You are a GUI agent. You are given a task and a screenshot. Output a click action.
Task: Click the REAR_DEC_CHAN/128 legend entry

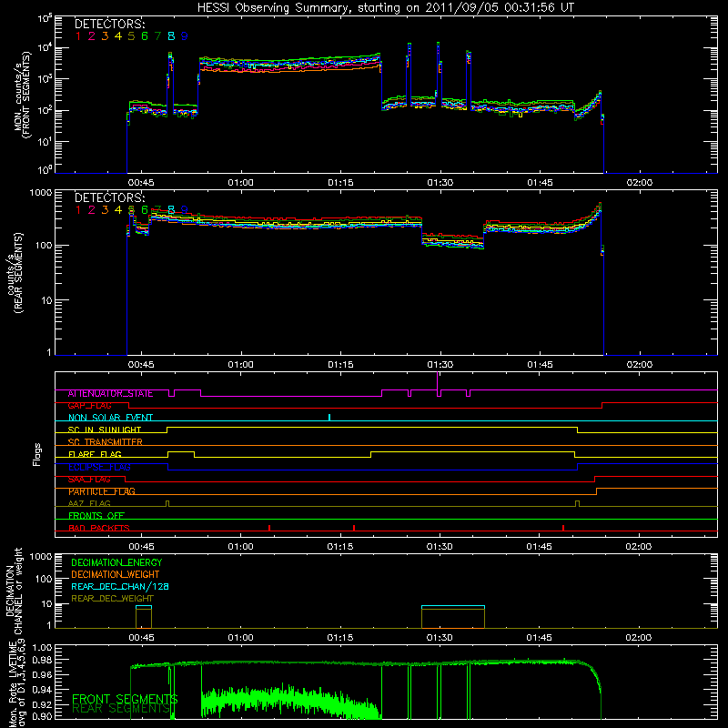click(120, 586)
